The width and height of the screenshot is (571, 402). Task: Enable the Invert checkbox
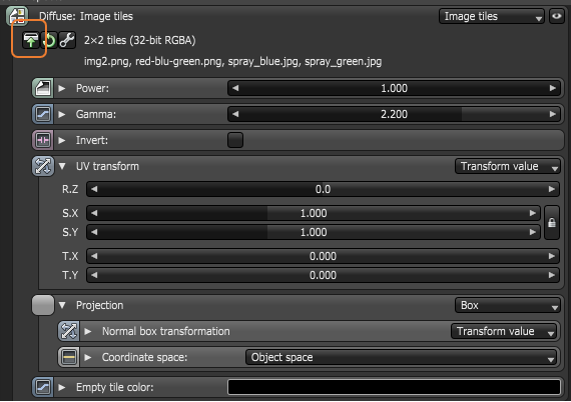[x=235, y=140]
